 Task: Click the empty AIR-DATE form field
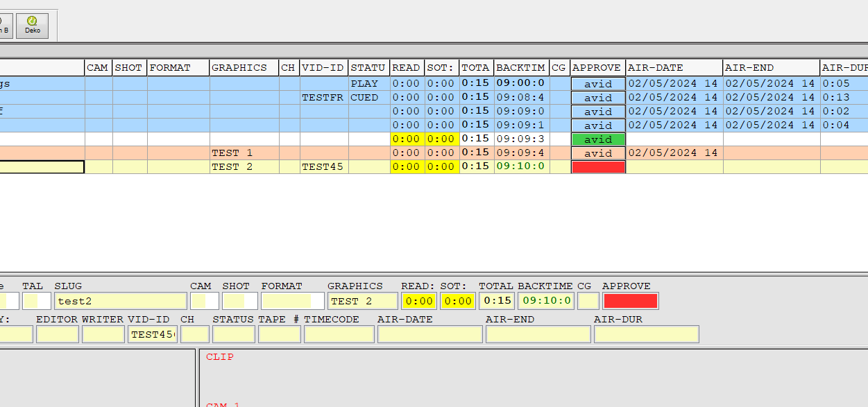429,334
